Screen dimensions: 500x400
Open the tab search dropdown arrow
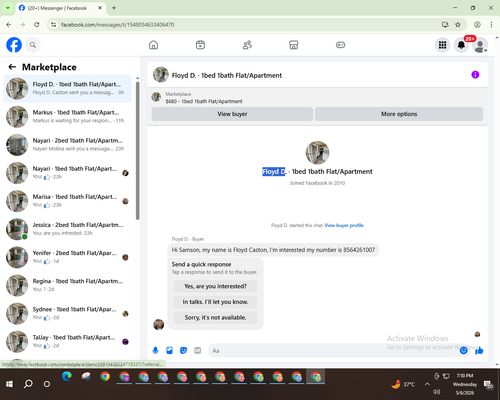8,8
